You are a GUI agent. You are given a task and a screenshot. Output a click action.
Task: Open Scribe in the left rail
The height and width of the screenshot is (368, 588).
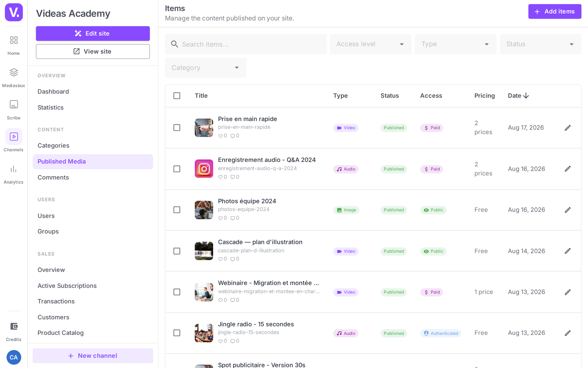coord(14,110)
